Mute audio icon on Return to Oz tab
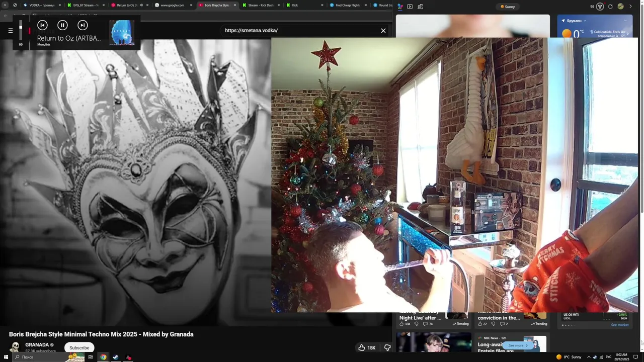The height and width of the screenshot is (362, 644). click(141, 5)
